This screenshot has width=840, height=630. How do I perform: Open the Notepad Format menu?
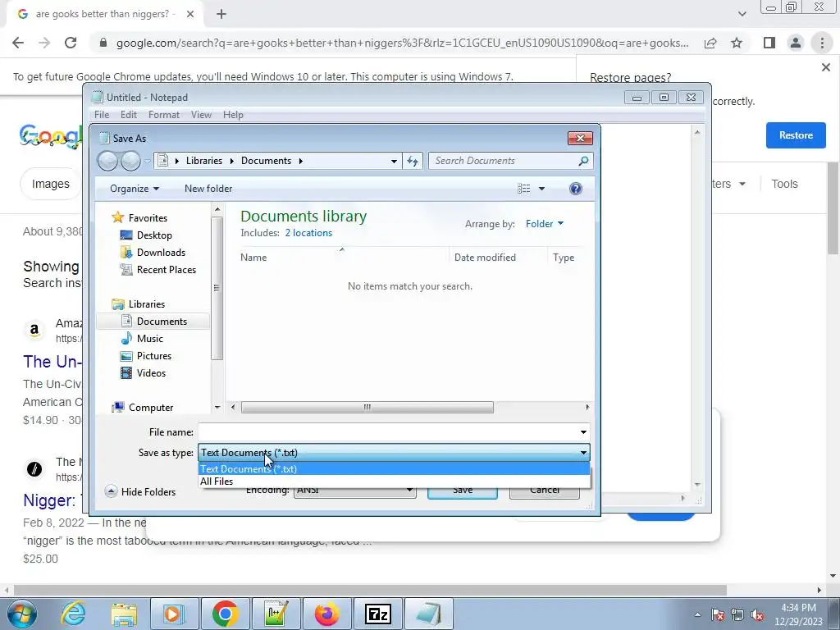pyautogui.click(x=164, y=115)
